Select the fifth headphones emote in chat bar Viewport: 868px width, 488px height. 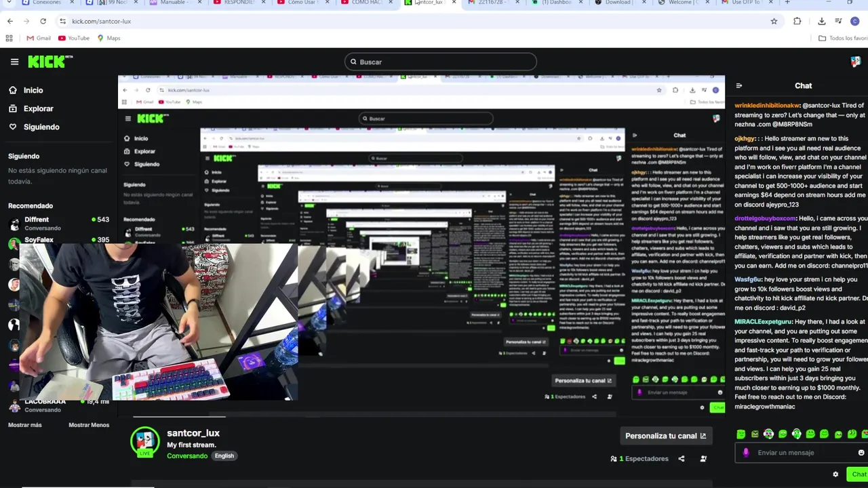pos(796,434)
